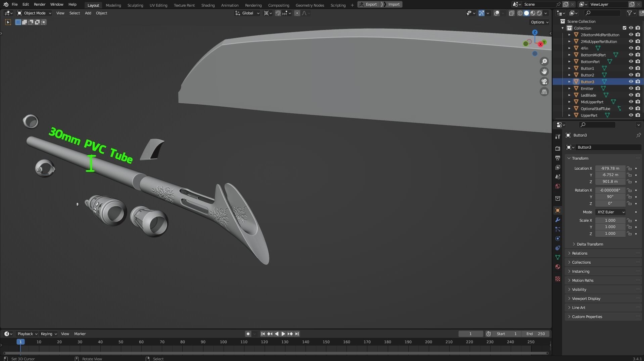Open the Texture properties checker tab
This screenshot has width=644, height=361.
pos(558,279)
